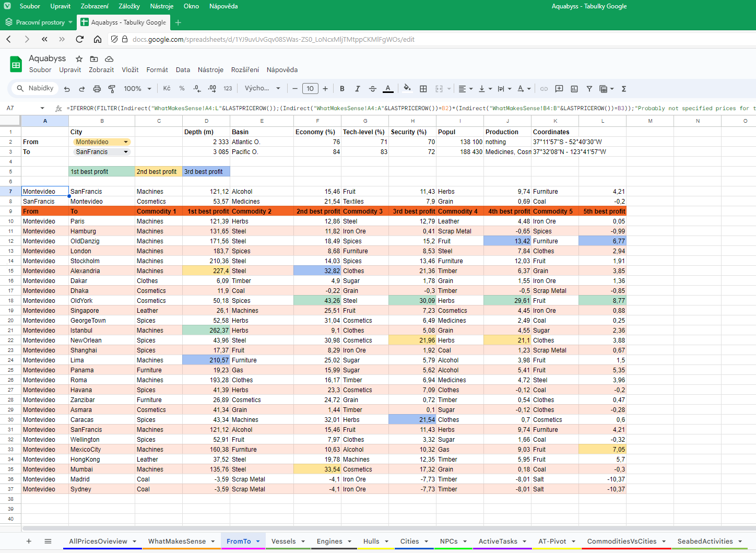Click the font size input field

click(x=310, y=89)
